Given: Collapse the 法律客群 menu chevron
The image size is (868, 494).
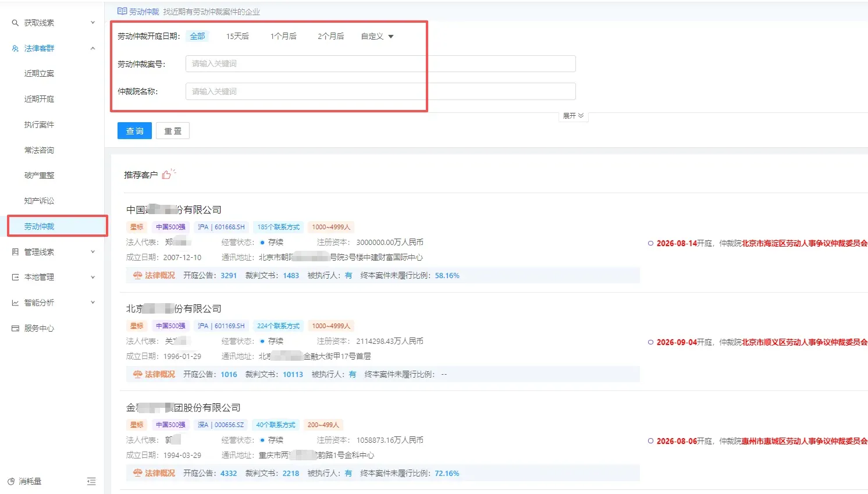Looking at the screenshot, I should [93, 48].
